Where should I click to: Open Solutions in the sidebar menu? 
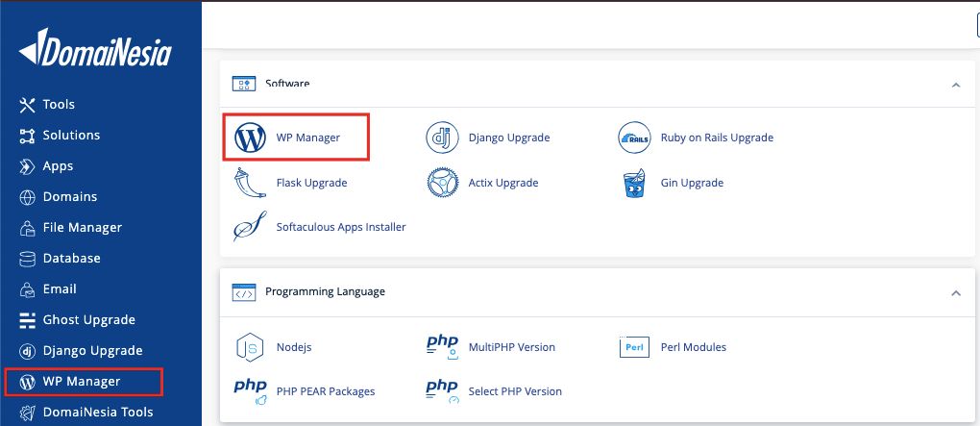click(x=71, y=136)
